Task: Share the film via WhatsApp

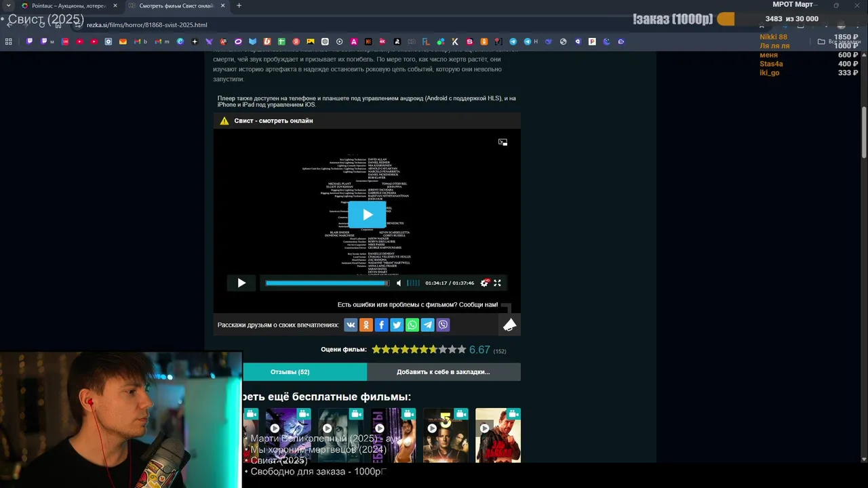Action: tap(412, 325)
